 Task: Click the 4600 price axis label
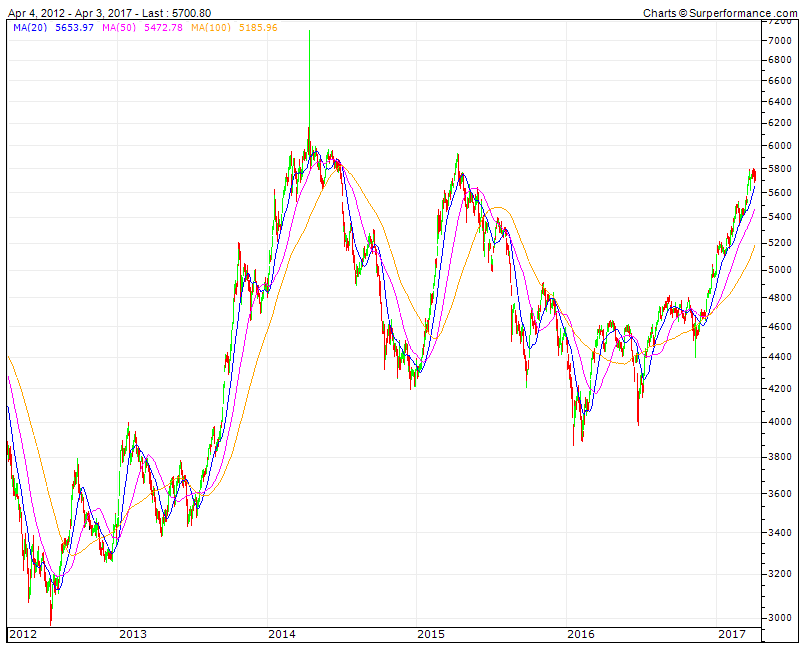[780, 327]
